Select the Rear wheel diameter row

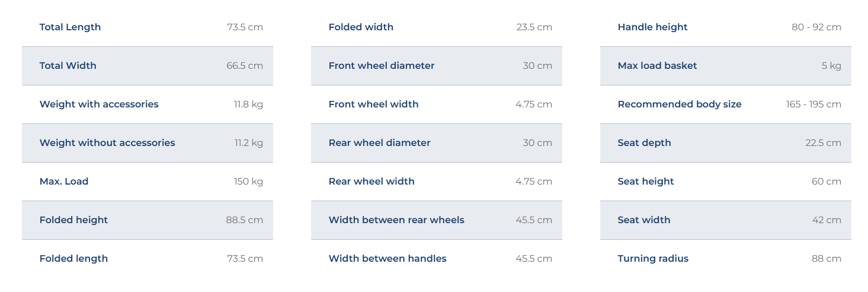tap(437, 143)
